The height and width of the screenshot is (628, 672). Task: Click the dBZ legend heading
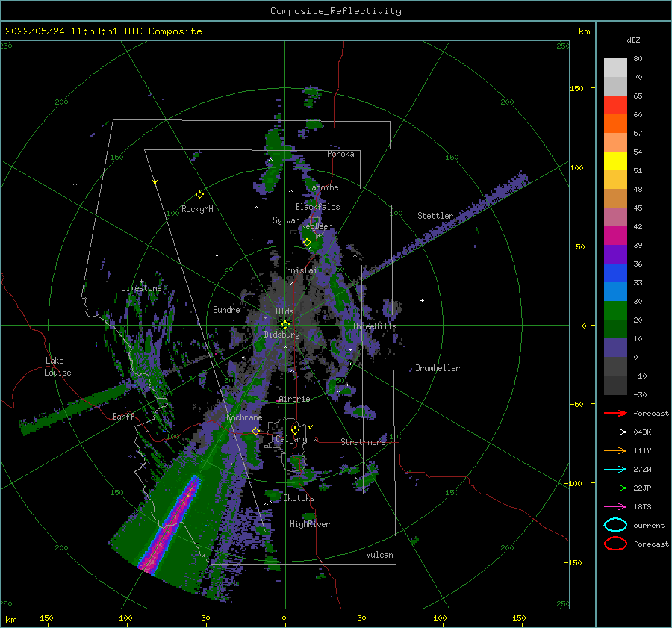click(x=633, y=40)
